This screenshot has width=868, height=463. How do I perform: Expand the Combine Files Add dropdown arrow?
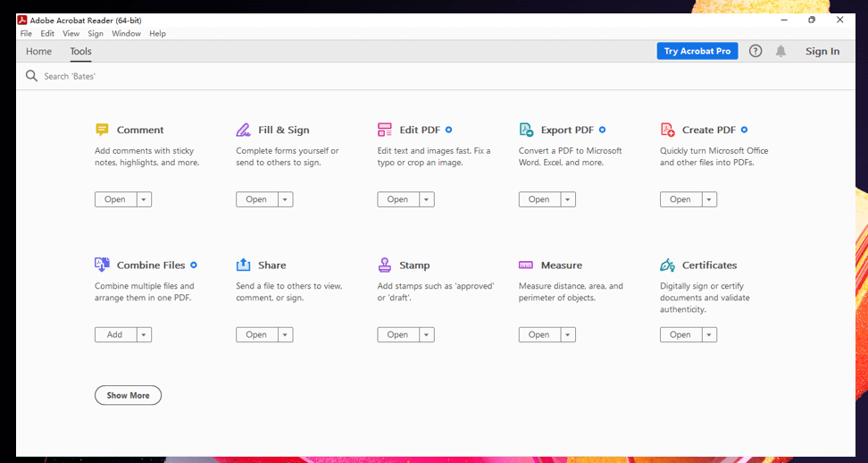point(144,334)
